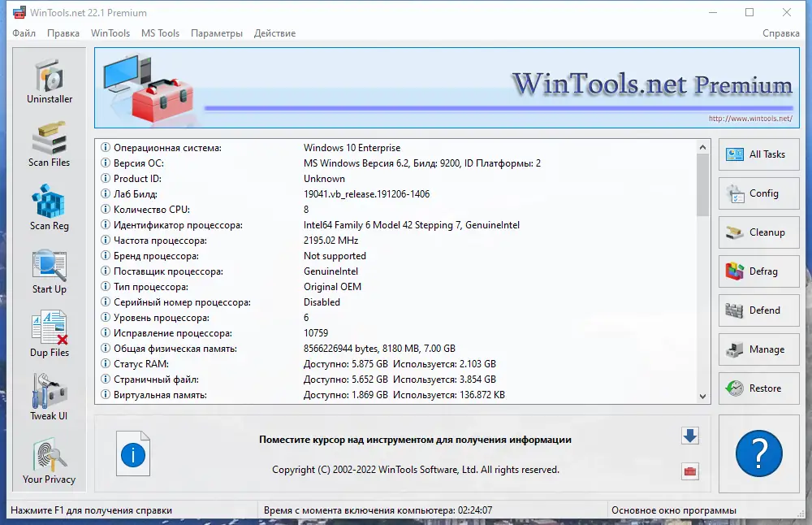
Task: Open the Config panel
Action: [758, 193]
